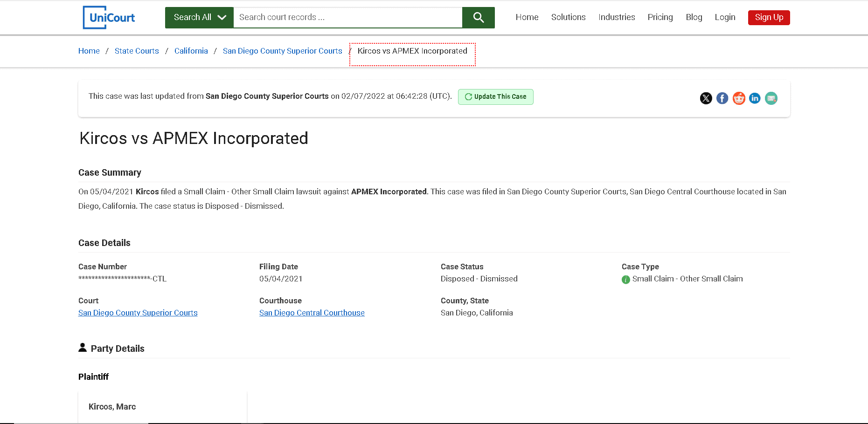Click the filing date 05/04/2021 value
The image size is (868, 424).
tap(281, 279)
